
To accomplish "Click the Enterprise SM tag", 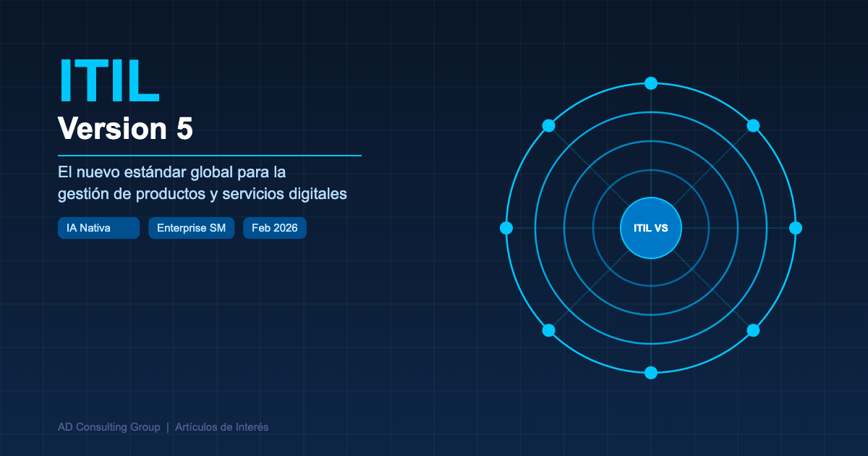I will coord(191,228).
